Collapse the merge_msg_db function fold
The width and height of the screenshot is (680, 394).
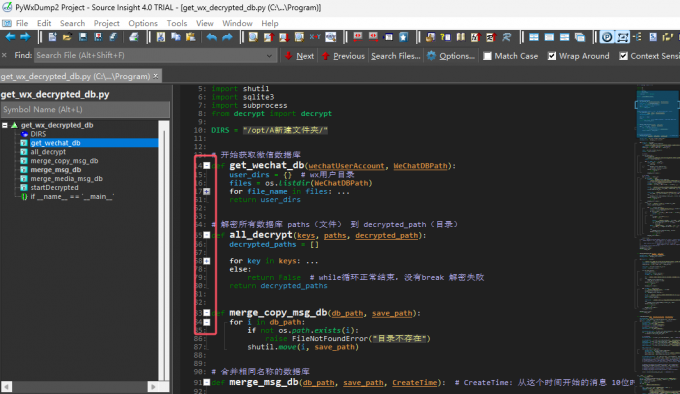[207, 382]
